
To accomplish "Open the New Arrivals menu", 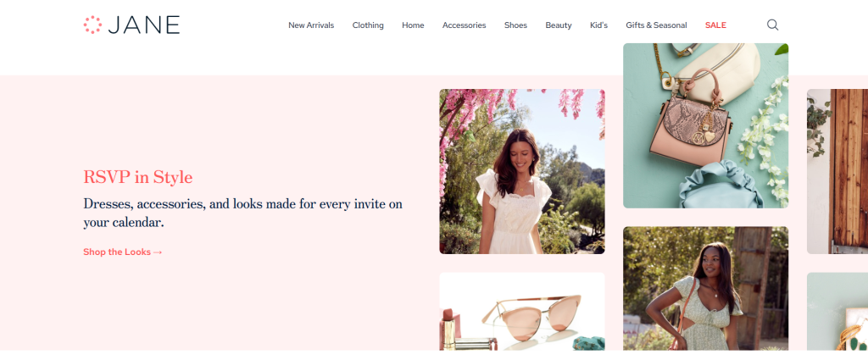I will (x=311, y=25).
